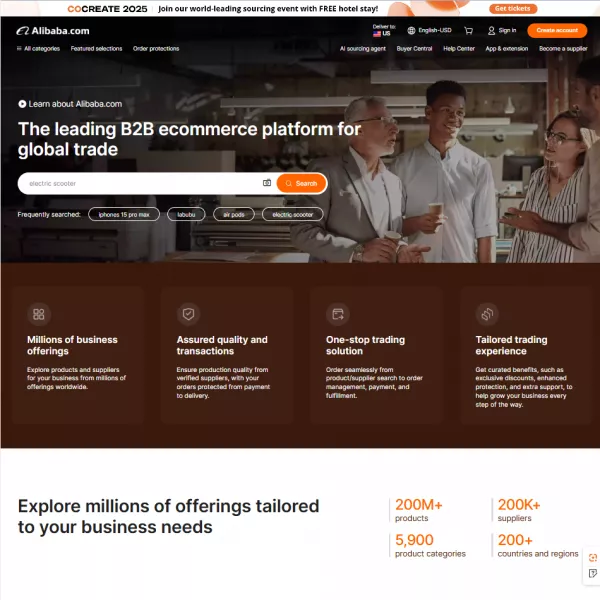Open the All categories hamburger icon

(x=19, y=49)
